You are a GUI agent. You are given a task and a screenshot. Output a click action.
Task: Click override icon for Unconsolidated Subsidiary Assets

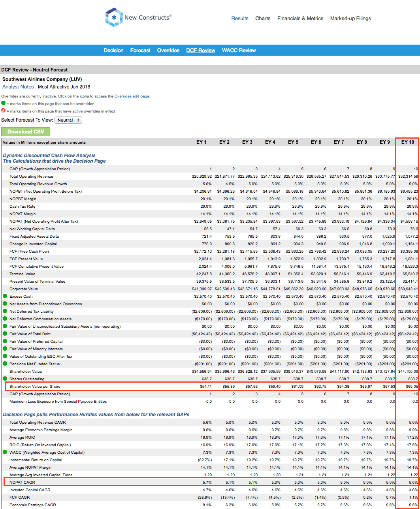pyautogui.click(x=5, y=326)
